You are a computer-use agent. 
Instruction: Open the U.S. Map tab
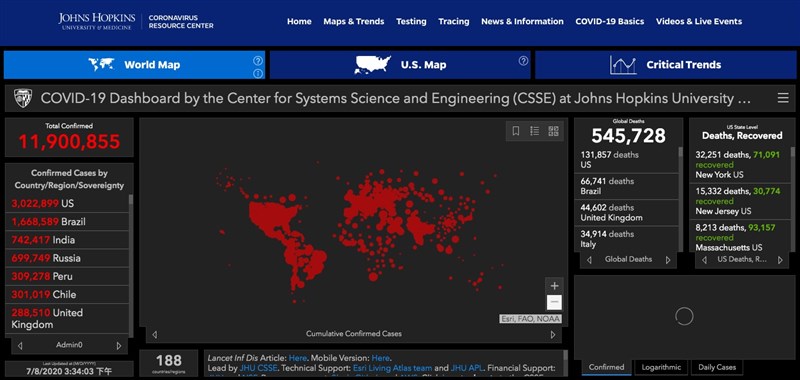(400, 65)
